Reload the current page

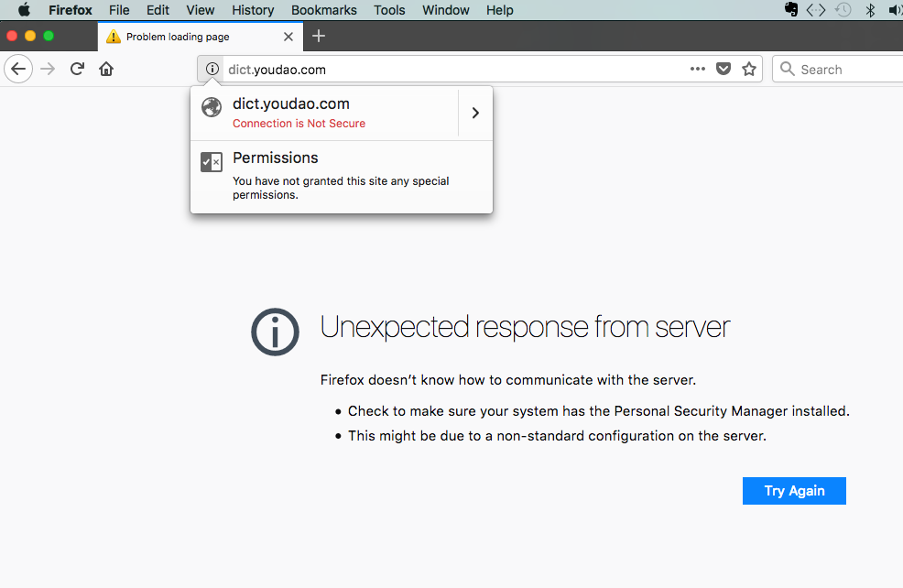[77, 69]
